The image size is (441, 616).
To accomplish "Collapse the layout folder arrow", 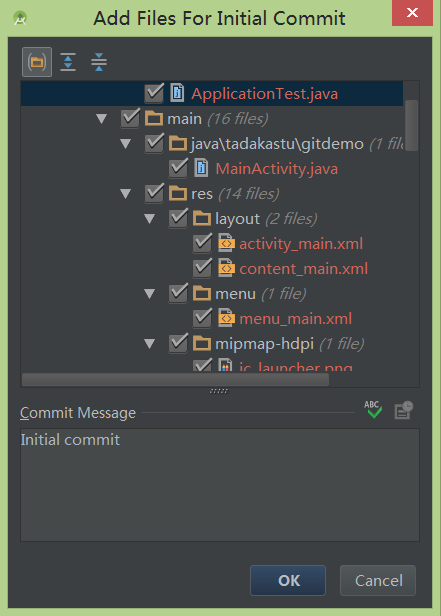I will click(150, 219).
